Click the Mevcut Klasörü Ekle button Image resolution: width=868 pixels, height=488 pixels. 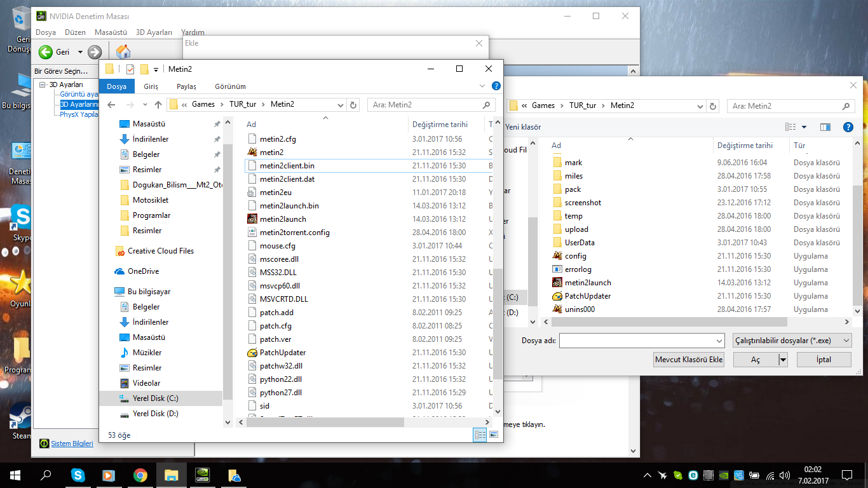(689, 360)
